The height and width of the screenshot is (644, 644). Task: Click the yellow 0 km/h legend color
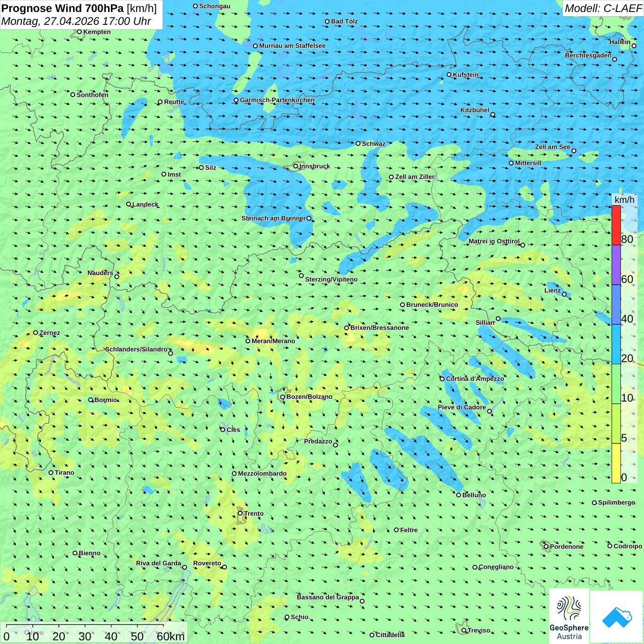tap(616, 463)
